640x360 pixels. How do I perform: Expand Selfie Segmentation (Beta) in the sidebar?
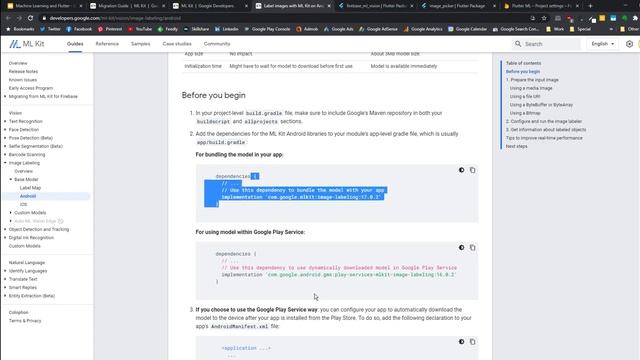coord(5,146)
